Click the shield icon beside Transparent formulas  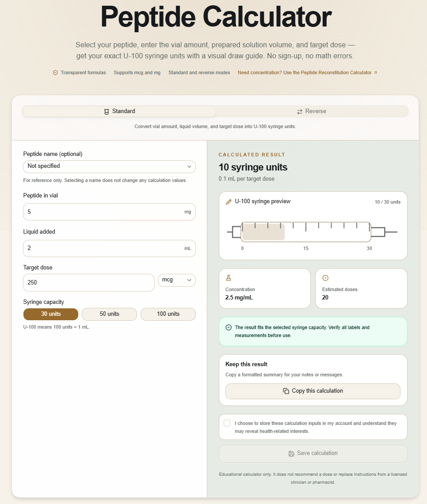[x=55, y=72]
